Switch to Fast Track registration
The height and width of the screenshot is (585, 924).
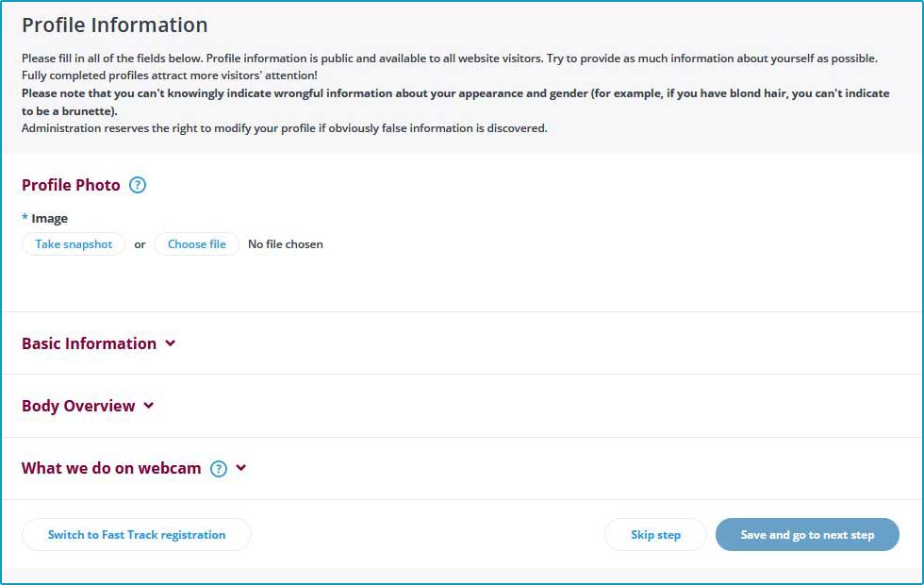pyautogui.click(x=137, y=535)
